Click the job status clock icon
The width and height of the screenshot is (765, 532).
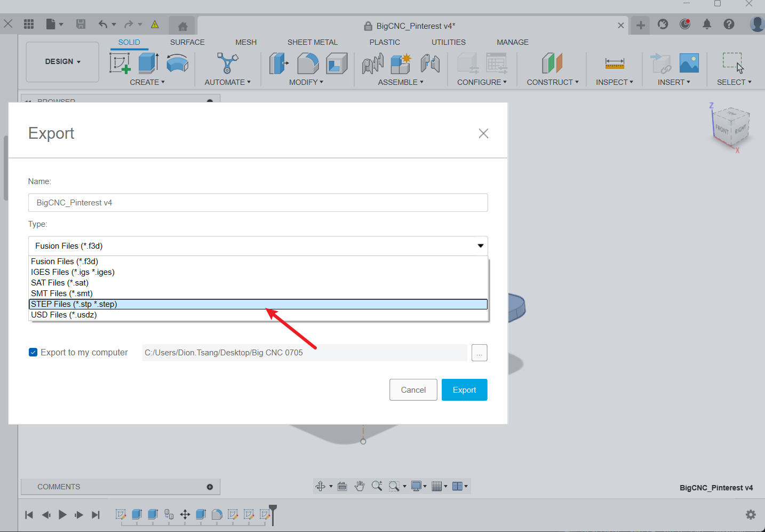[685, 24]
